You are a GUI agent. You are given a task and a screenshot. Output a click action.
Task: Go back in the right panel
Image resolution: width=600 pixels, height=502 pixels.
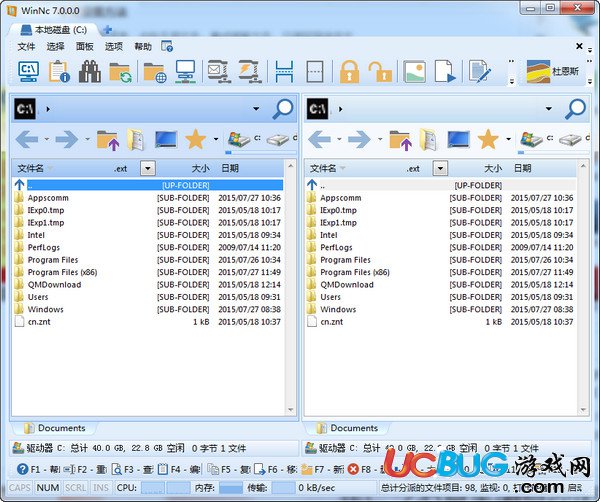(x=320, y=139)
